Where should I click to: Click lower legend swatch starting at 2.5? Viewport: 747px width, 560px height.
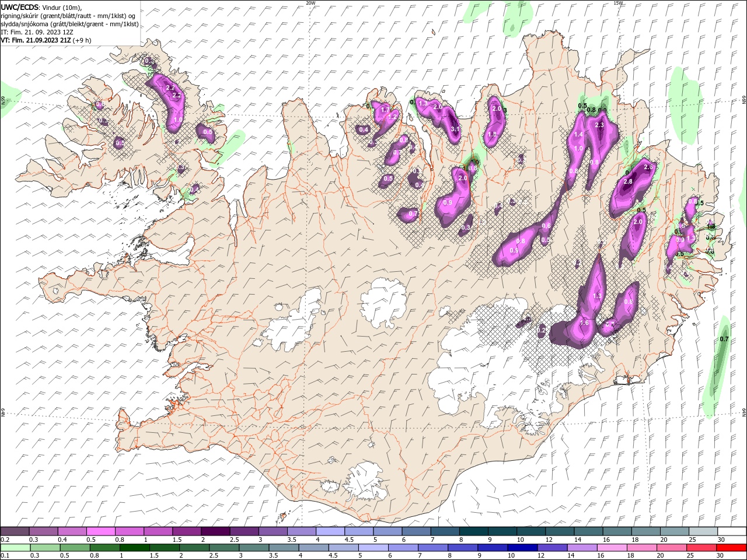pos(225,548)
